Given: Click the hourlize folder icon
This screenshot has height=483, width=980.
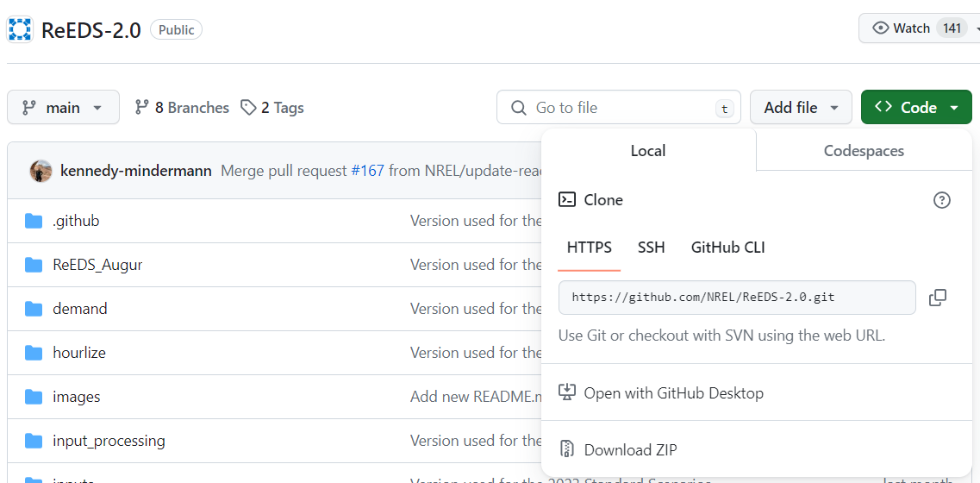Looking at the screenshot, I should coord(33,353).
